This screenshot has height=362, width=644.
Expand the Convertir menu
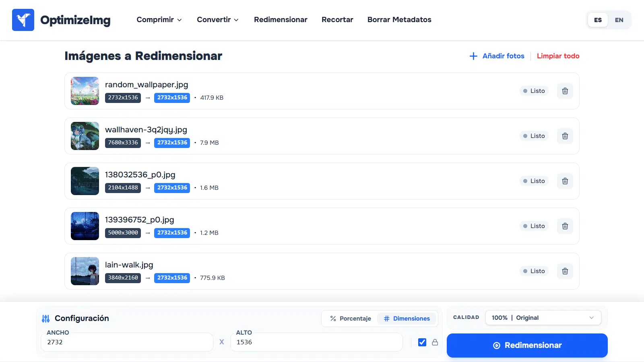click(218, 20)
